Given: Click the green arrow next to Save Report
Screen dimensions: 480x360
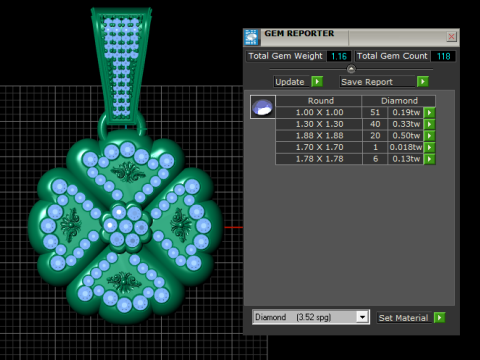Looking at the screenshot, I should (423, 82).
